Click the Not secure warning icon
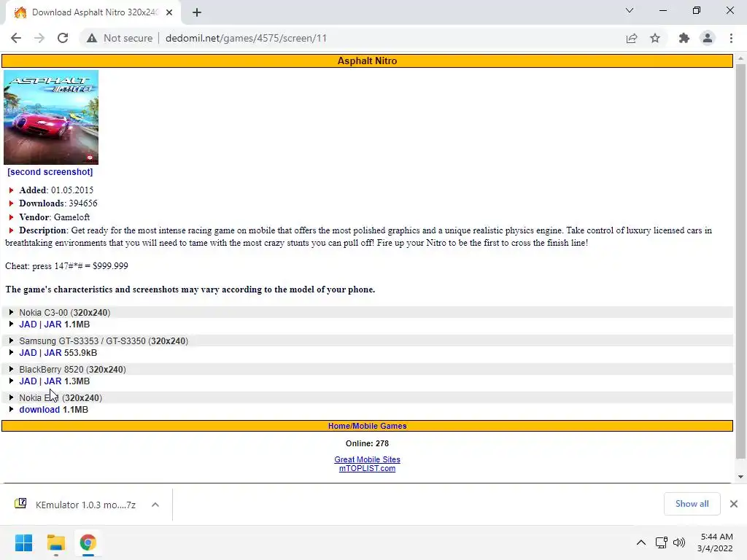Screen dimensions: 747x560 click(x=92, y=38)
